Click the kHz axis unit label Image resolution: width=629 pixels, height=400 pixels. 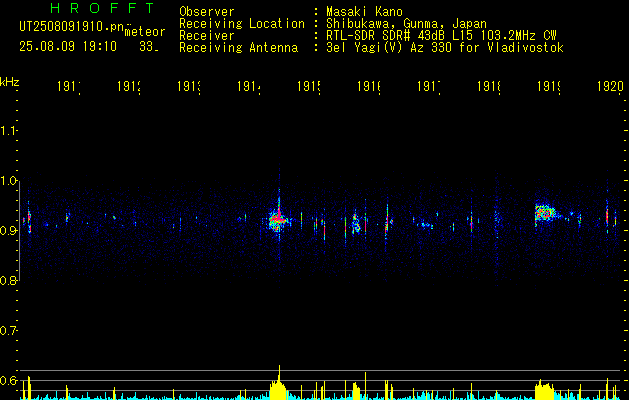pyautogui.click(x=10, y=81)
